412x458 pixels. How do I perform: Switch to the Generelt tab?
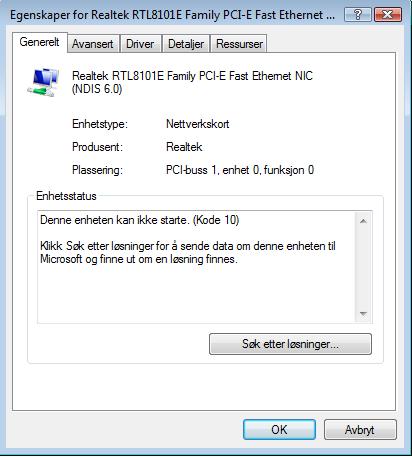(40, 42)
